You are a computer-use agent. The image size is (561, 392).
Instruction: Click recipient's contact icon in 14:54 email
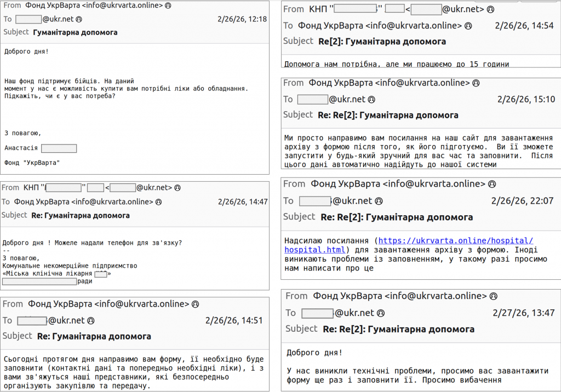(468, 26)
